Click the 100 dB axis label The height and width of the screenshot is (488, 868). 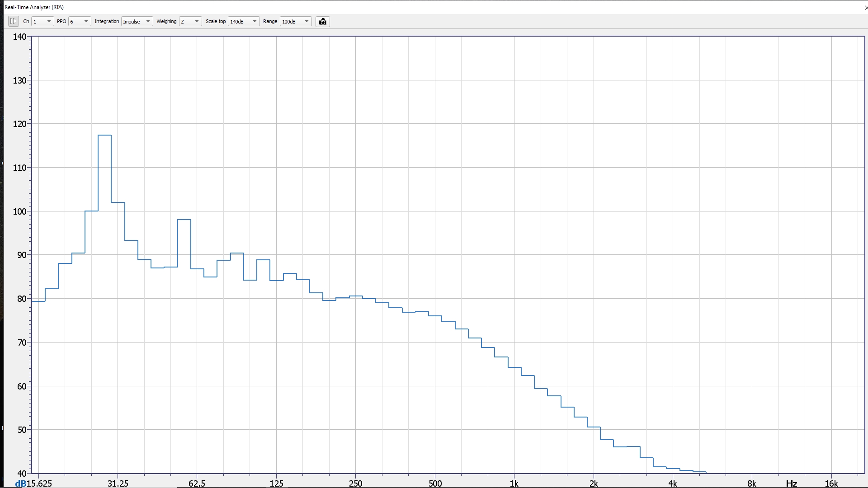coord(20,211)
